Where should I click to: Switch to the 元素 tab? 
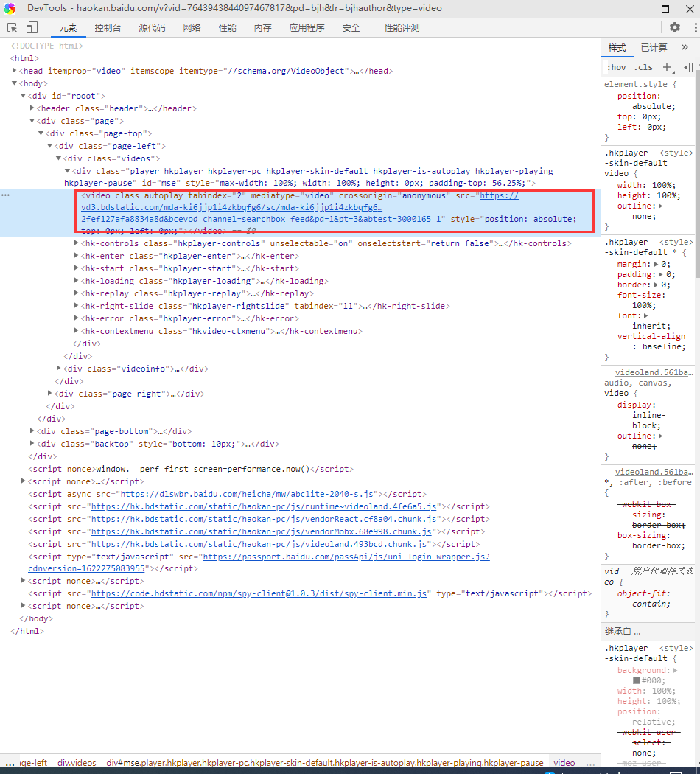pyautogui.click(x=68, y=28)
